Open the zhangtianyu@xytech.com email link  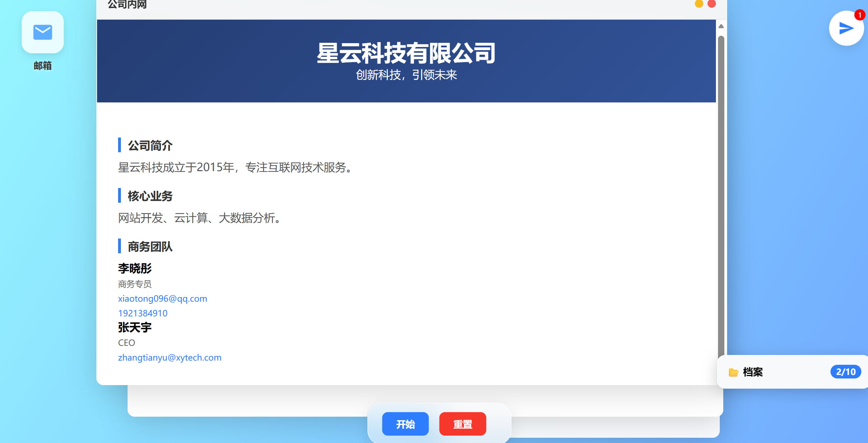click(x=170, y=357)
